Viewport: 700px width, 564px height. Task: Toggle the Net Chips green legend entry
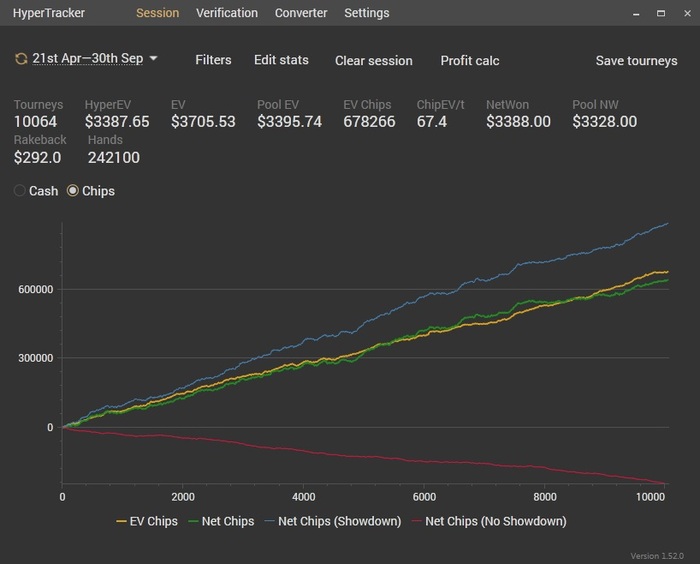point(221,521)
